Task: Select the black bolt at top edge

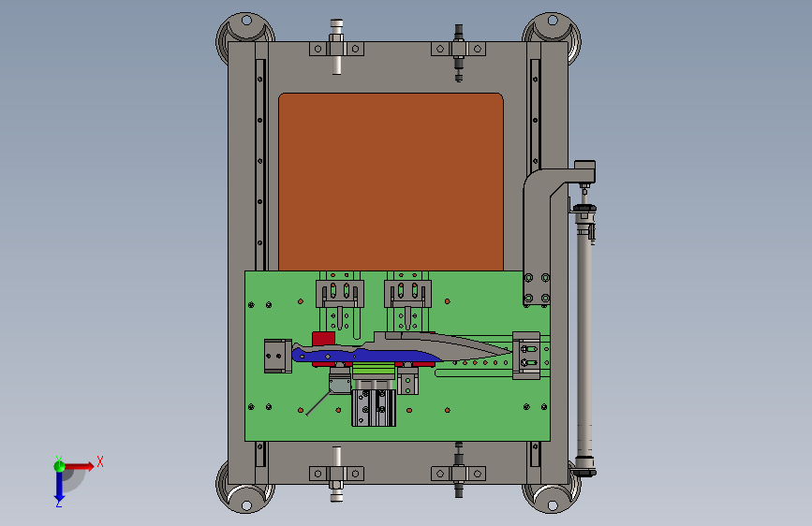Action: (x=458, y=52)
